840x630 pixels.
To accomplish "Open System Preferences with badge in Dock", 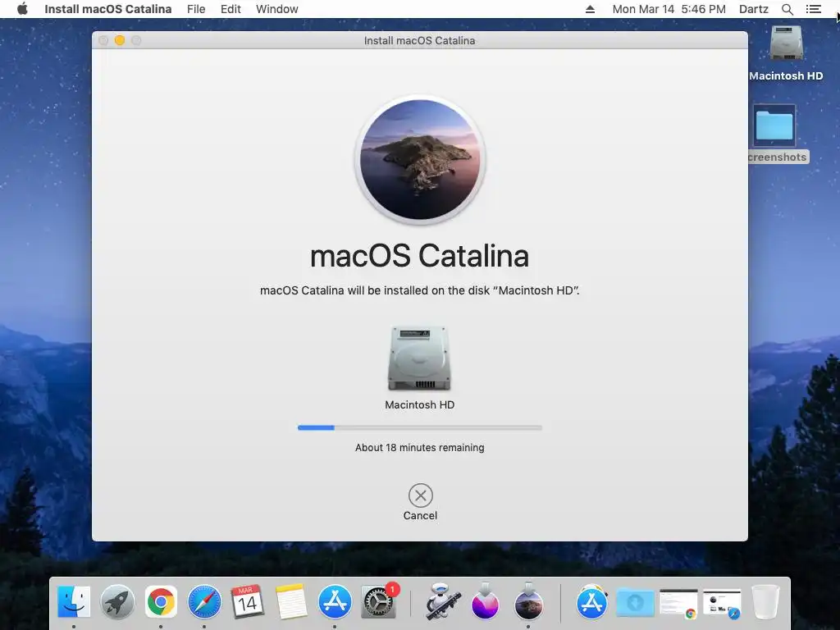I will 379,601.
